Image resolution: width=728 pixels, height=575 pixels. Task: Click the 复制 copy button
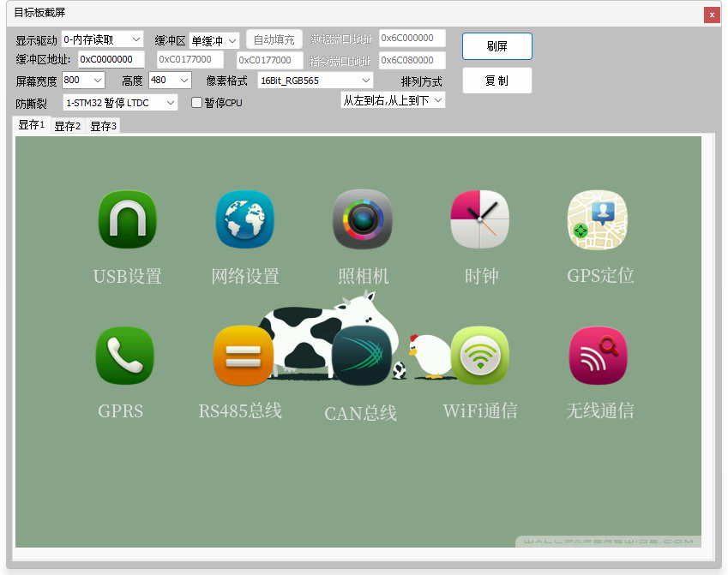pyautogui.click(x=497, y=81)
